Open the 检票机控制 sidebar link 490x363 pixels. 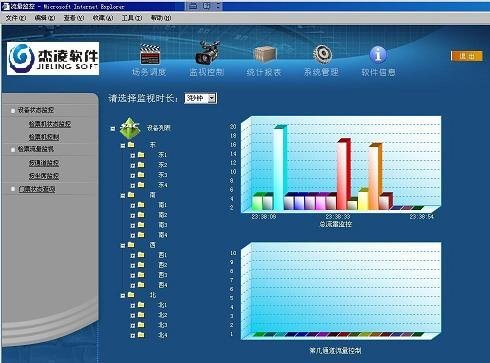[x=44, y=137]
